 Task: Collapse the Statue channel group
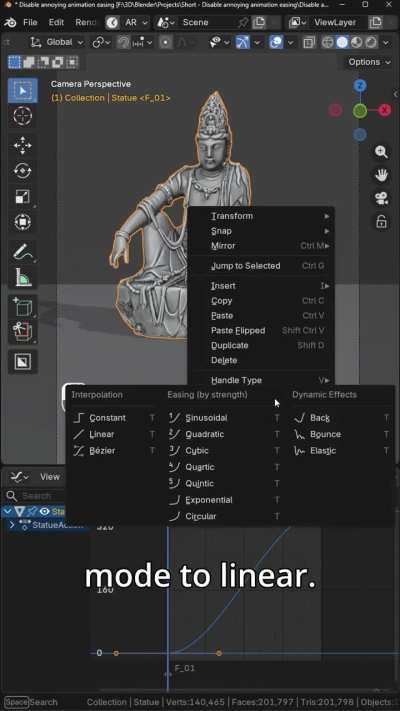(6, 511)
